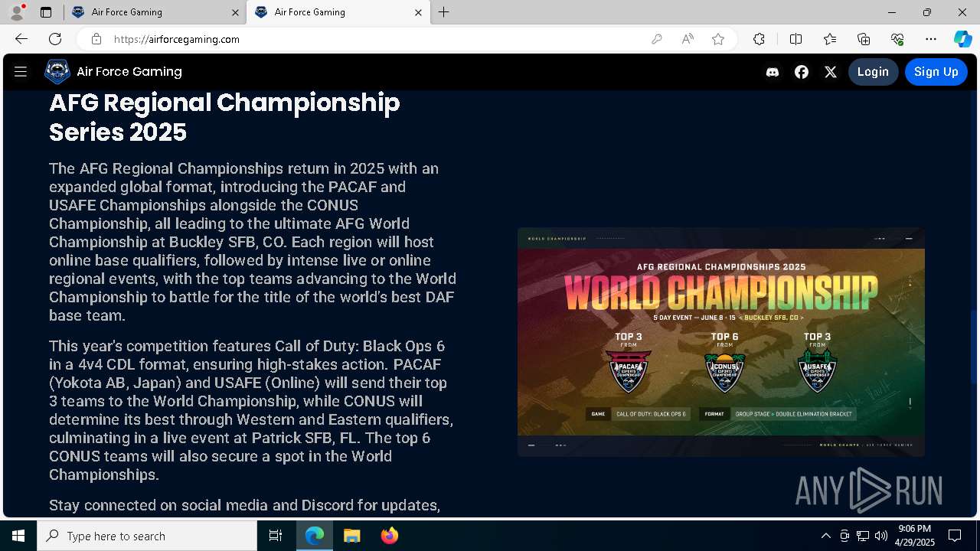The image size is (980, 551).
Task: Open the volume control icon
Action: pos(881,536)
